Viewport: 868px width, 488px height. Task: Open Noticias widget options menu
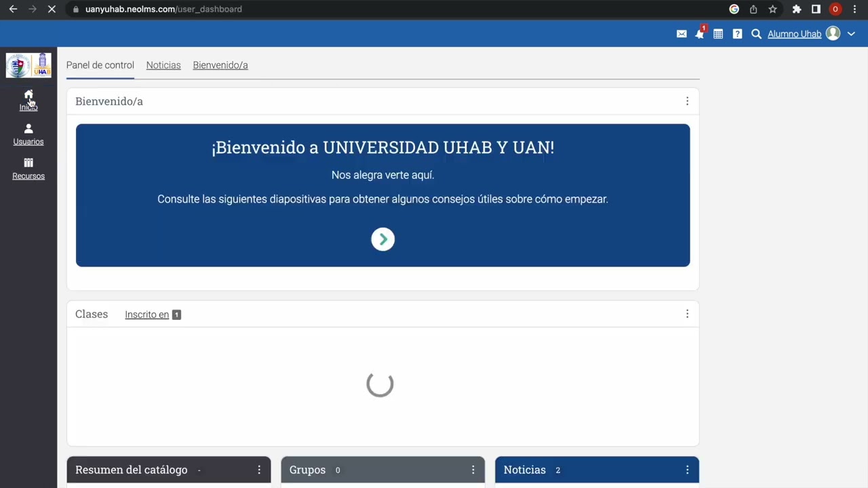(687, 470)
